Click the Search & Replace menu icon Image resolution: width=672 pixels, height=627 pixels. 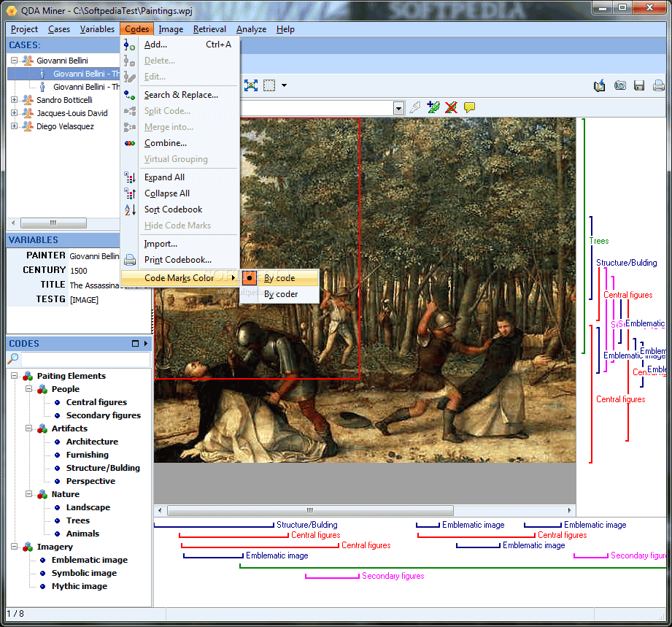[129, 95]
